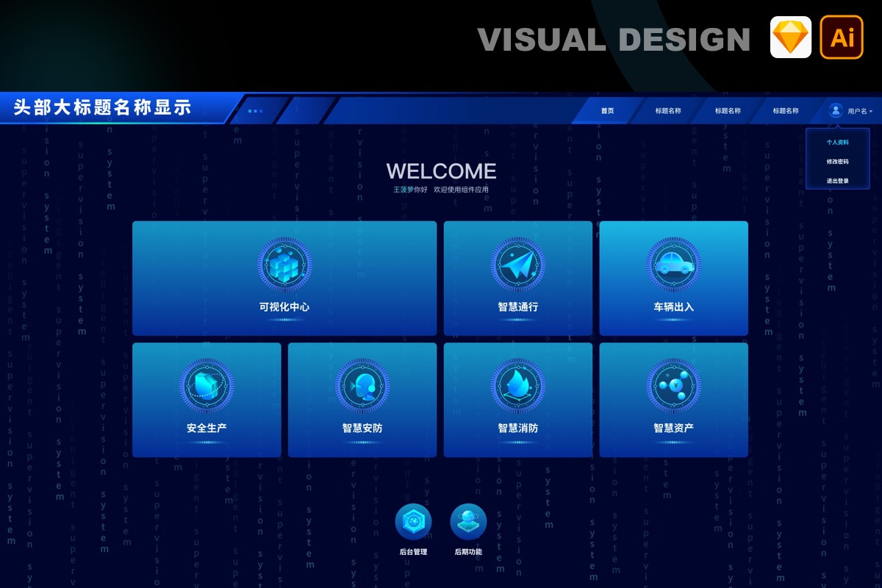Viewport: 882px width, 588px height.
Task: Open the 后台管理 round icon
Action: pos(413,522)
